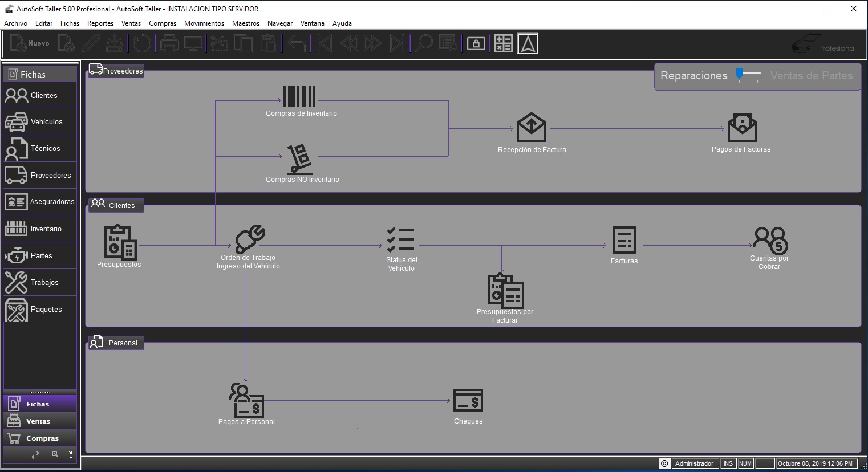This screenshot has height=472, width=868.
Task: Open Proveedores in Fichas sidebar
Action: pyautogui.click(x=40, y=175)
